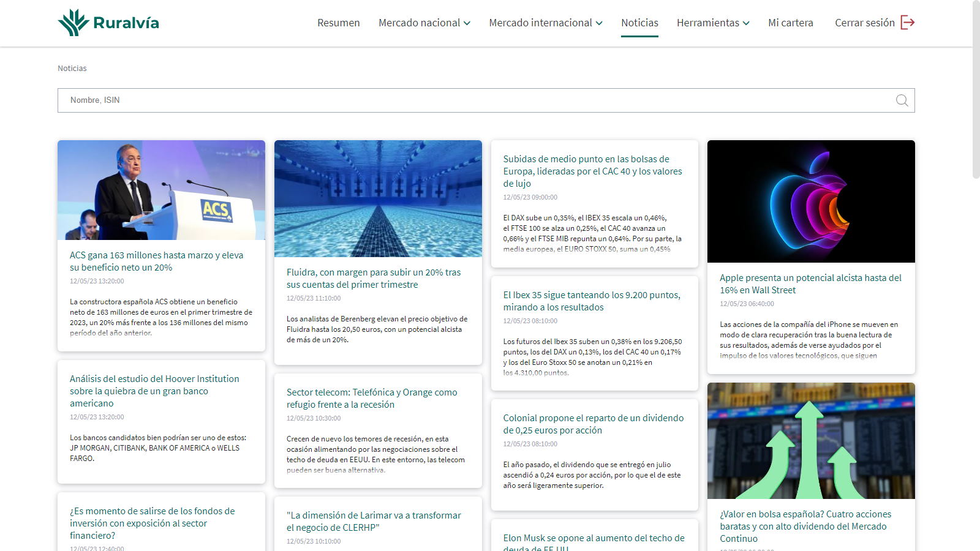Go to Mi cartera
The width and height of the screenshot is (980, 551).
791,23
